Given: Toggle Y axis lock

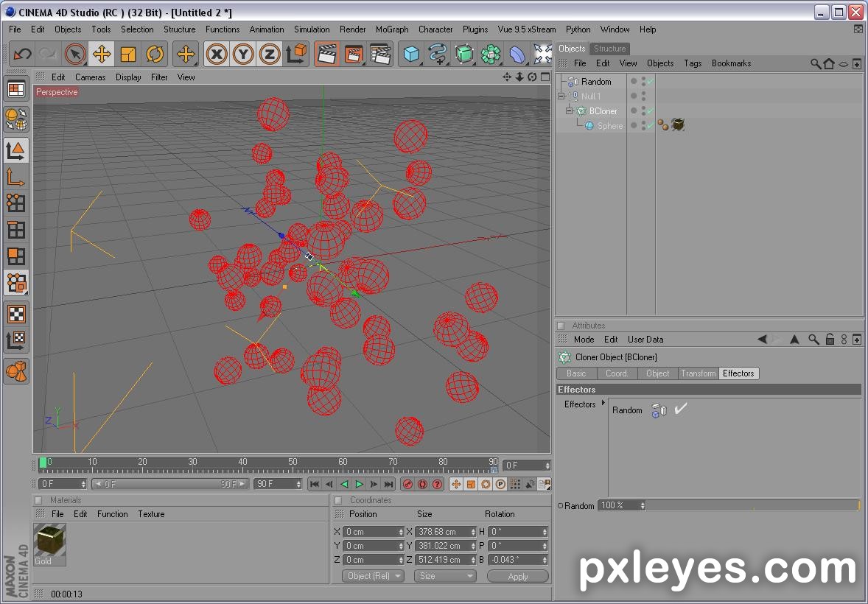Looking at the screenshot, I should point(243,54).
